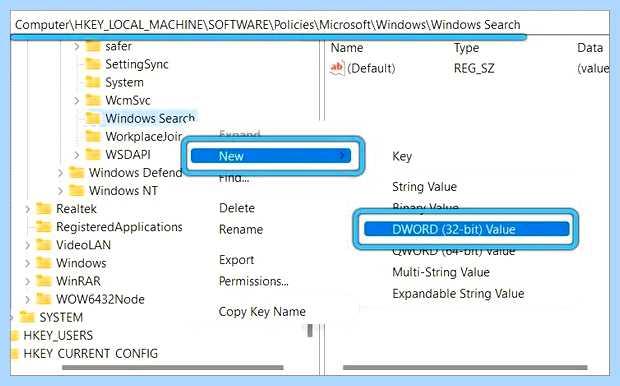Click the REG_SZ type cell
The height and width of the screenshot is (386, 620).
474,68
